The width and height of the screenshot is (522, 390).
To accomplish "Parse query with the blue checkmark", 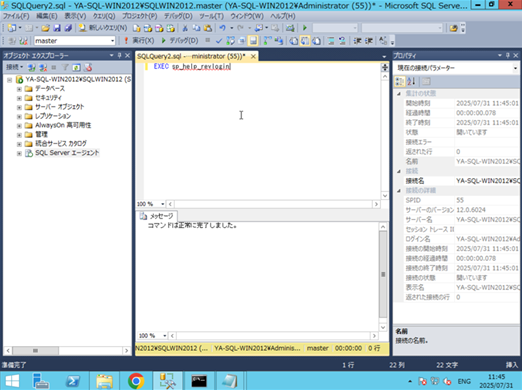I will [219, 41].
